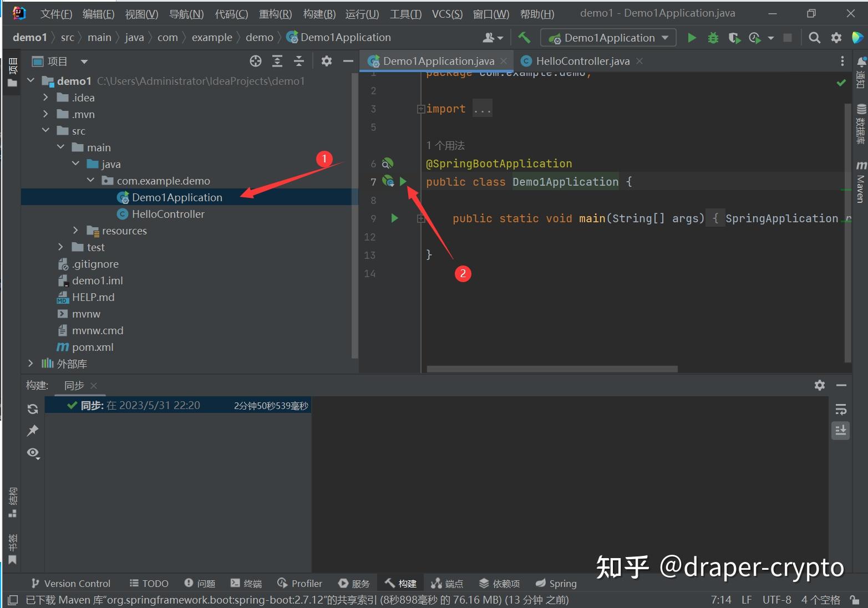Open the Profiler tool window
The height and width of the screenshot is (608, 868).
(300, 583)
